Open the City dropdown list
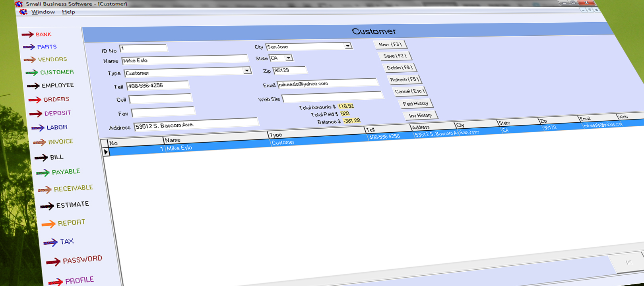 click(348, 46)
